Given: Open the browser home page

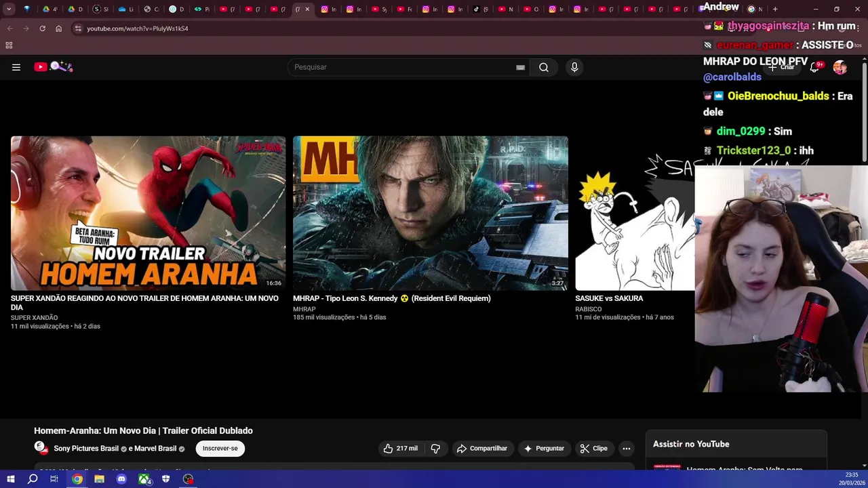Looking at the screenshot, I should (58, 28).
